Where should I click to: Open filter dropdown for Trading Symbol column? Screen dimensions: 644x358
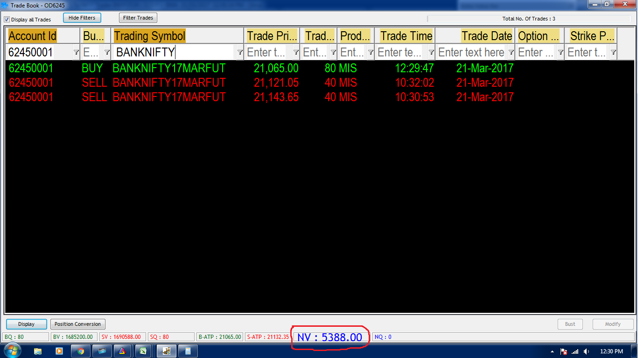[240, 53]
